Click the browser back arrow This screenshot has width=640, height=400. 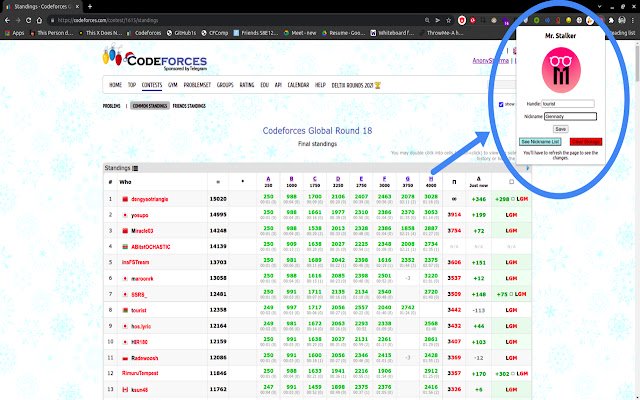[x=7, y=20]
